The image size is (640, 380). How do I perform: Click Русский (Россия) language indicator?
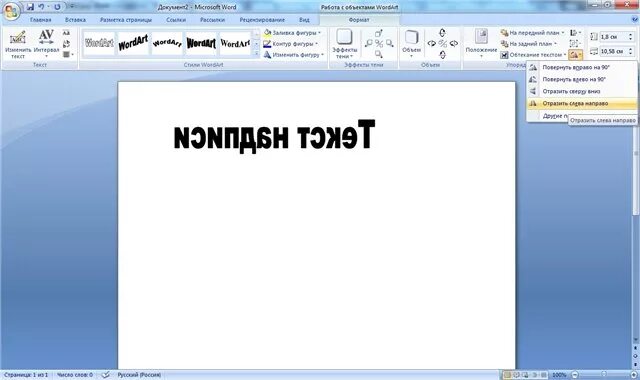(139, 375)
